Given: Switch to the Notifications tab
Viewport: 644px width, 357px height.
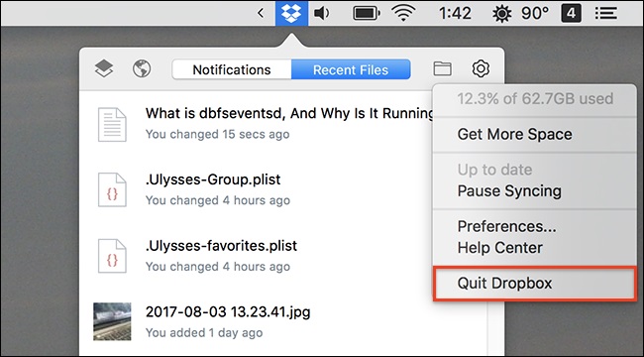Looking at the screenshot, I should click(x=232, y=69).
